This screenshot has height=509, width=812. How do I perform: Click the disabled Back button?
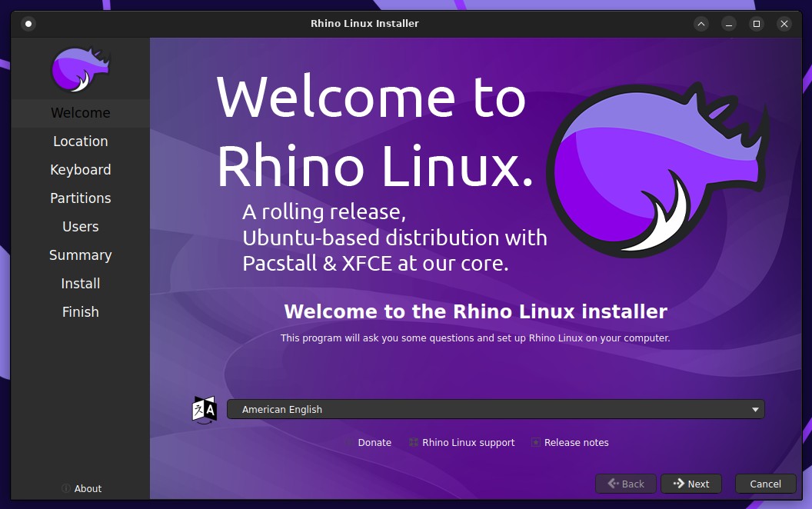tap(626, 484)
